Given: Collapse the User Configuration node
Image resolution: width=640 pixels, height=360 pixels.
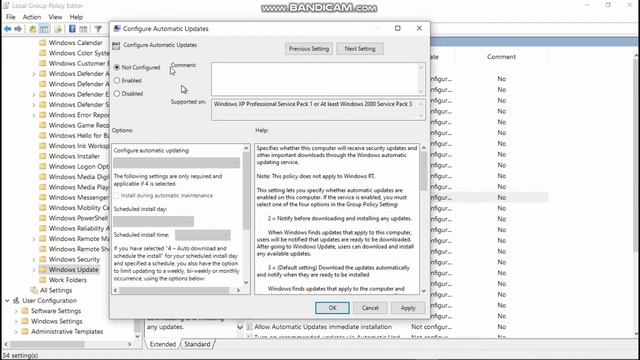Looking at the screenshot, I should click(x=7, y=300).
